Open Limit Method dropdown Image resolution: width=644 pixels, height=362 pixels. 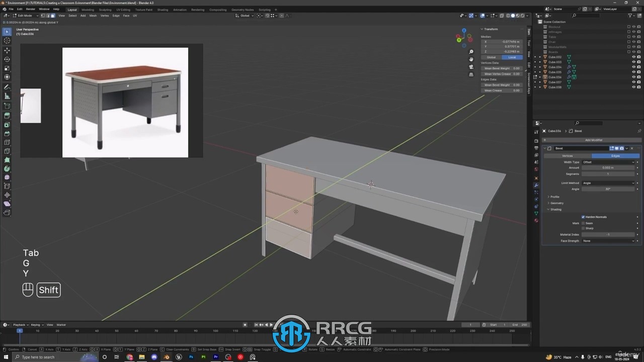pos(608,183)
